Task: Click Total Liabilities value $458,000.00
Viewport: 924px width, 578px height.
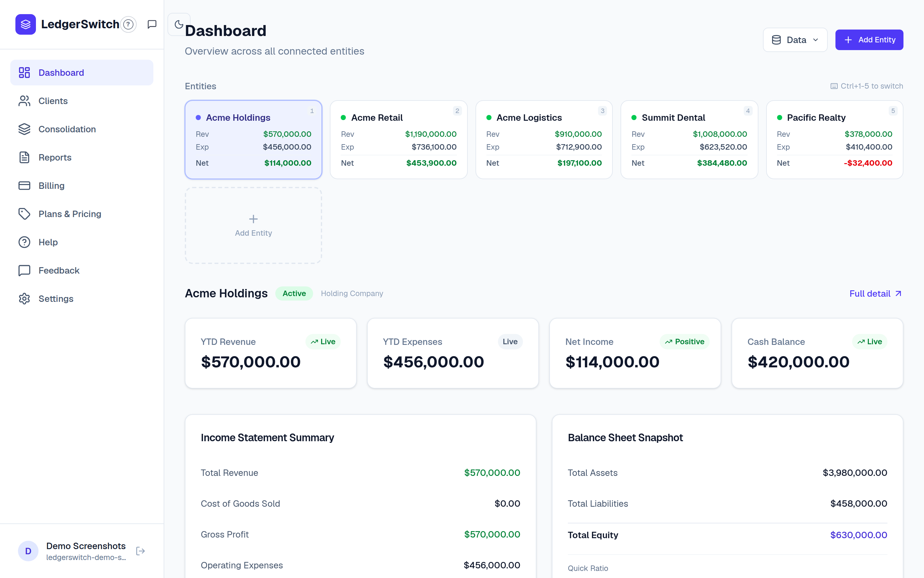Action: [x=859, y=504]
